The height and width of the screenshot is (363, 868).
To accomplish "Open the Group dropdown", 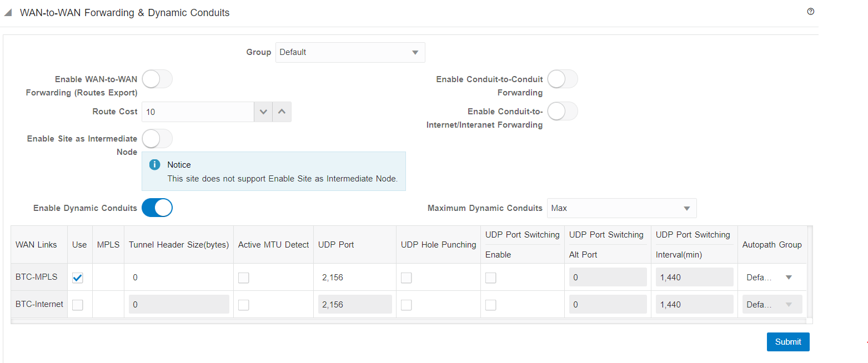I will click(350, 52).
